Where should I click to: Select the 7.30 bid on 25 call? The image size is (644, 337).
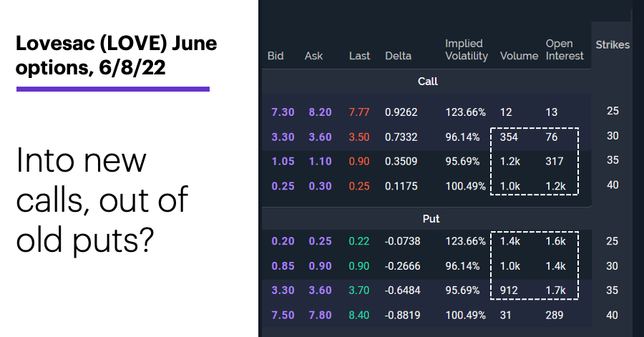pos(283,112)
